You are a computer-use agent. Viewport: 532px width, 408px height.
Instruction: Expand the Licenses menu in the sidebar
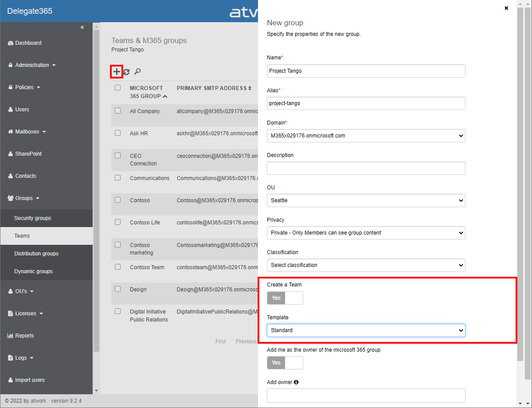coord(26,314)
